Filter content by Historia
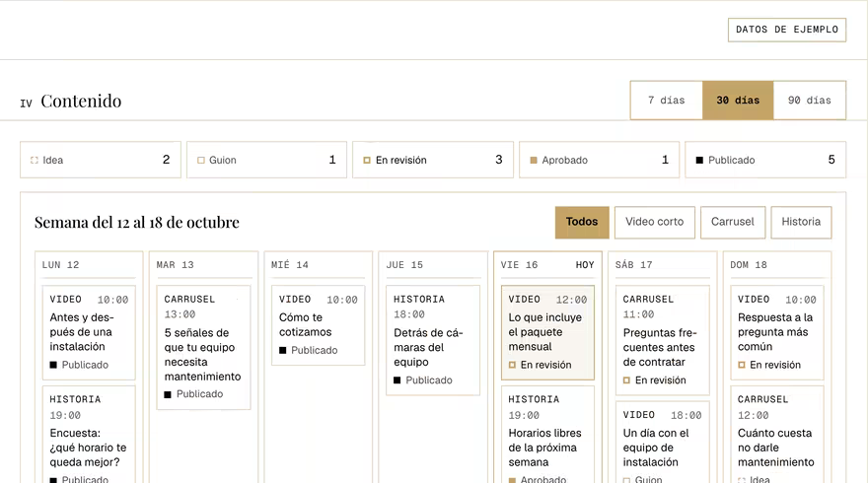The image size is (868, 483). pyautogui.click(x=801, y=223)
